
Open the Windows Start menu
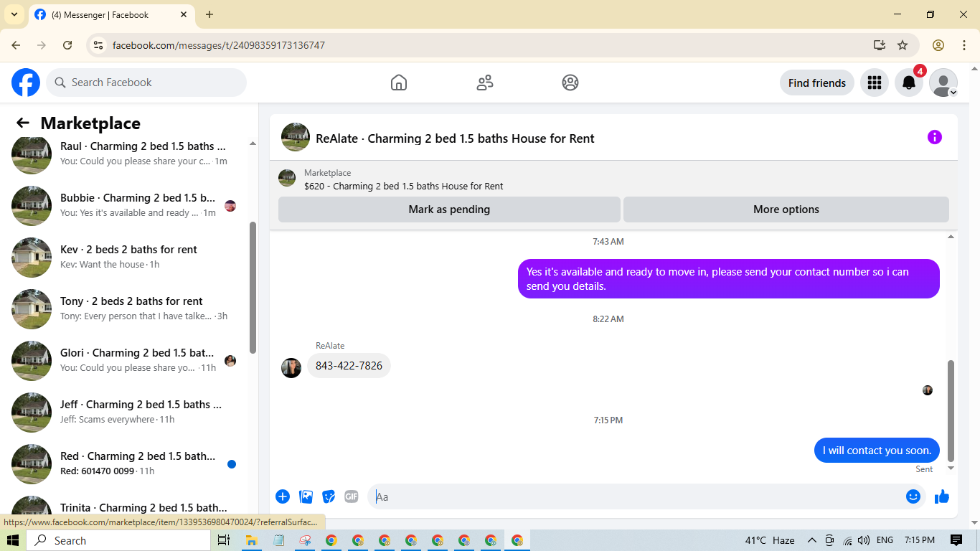(13, 540)
